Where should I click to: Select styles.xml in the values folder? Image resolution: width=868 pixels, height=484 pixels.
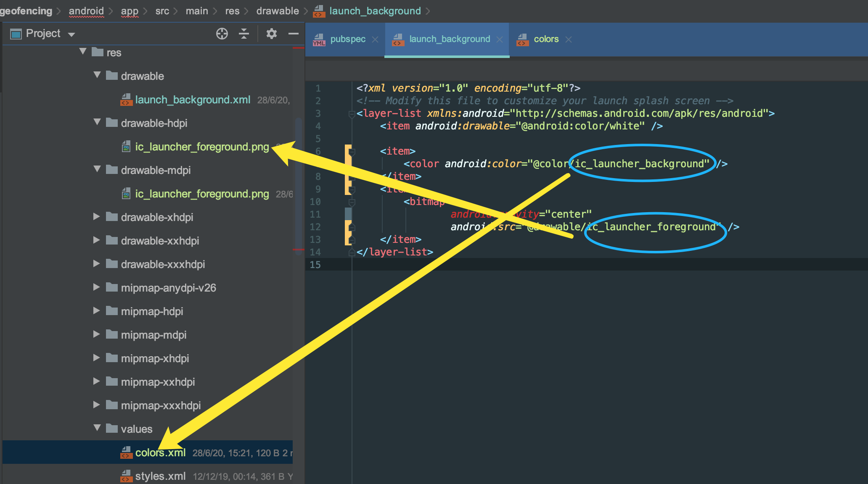coord(160,476)
